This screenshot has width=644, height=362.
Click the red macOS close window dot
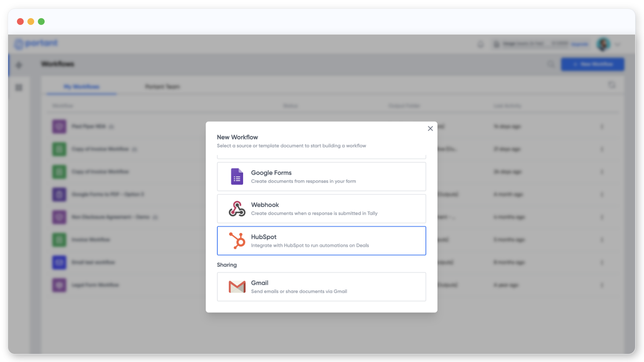pos(20,21)
